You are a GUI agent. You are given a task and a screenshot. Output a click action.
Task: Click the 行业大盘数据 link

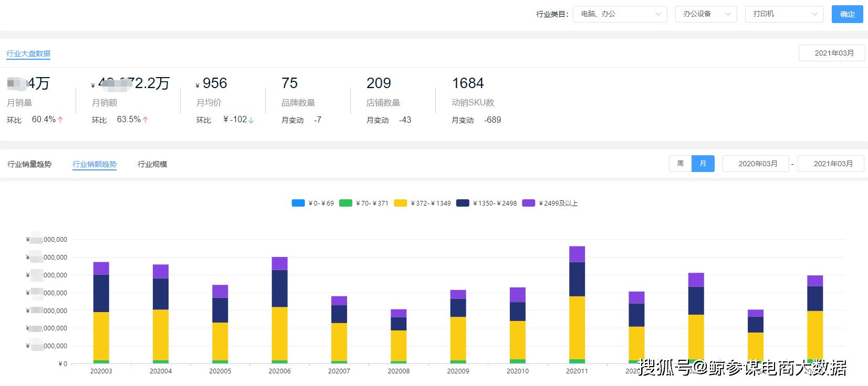[28, 53]
